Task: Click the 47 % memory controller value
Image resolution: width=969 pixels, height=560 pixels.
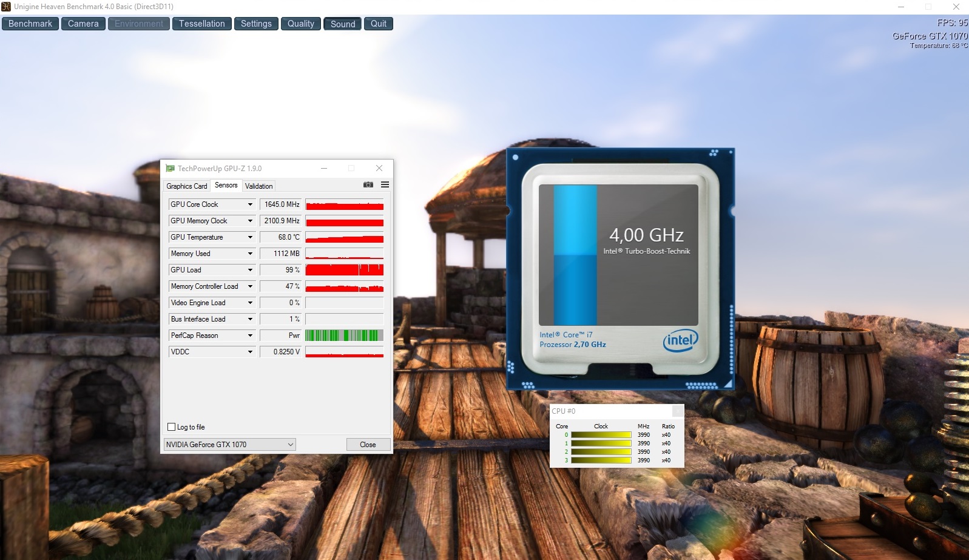Action: click(x=281, y=286)
